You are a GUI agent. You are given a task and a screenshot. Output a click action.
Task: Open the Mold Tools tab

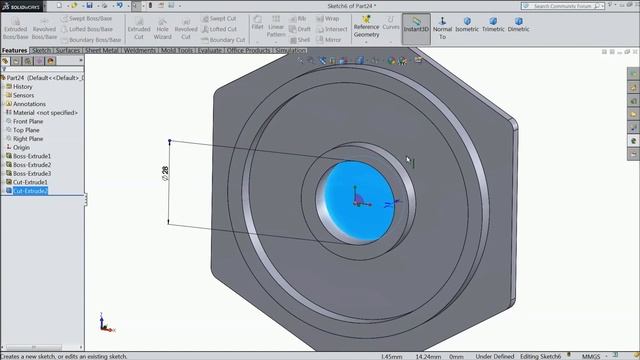(176, 50)
